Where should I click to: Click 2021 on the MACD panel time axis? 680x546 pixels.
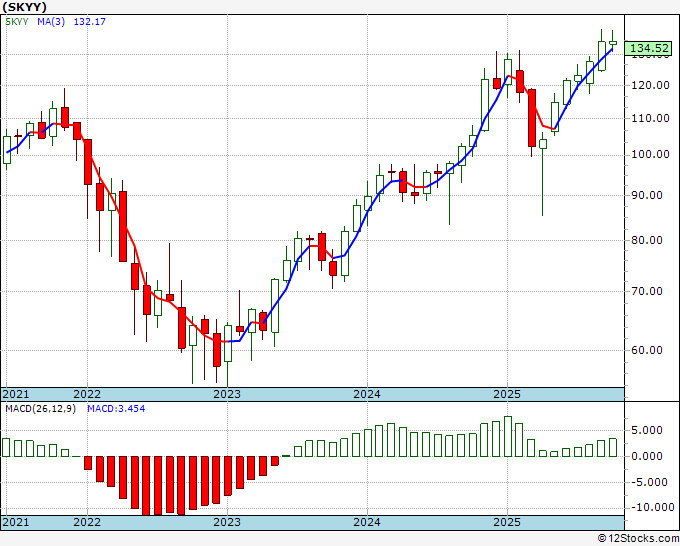[16, 522]
